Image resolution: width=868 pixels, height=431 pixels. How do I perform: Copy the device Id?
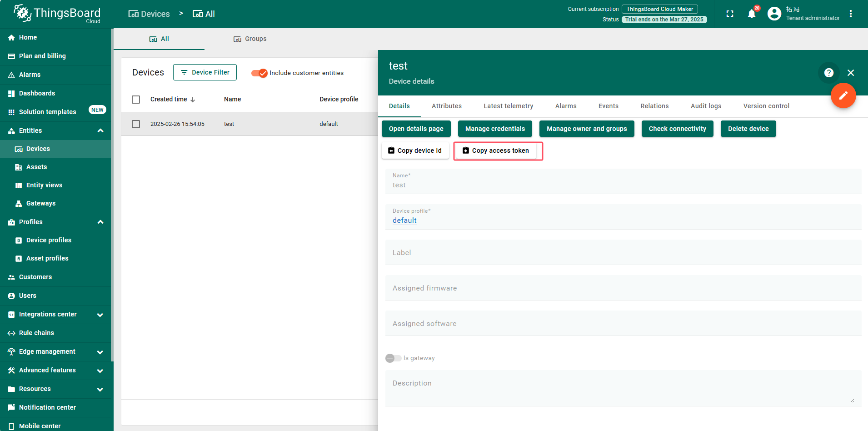[x=415, y=150]
